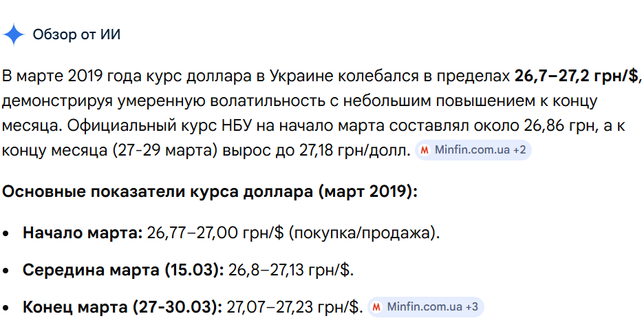Viewport: 644px width, 336px height.
Task: Select the bold Конец марта (27-30.03) label
Action: [x=122, y=307]
